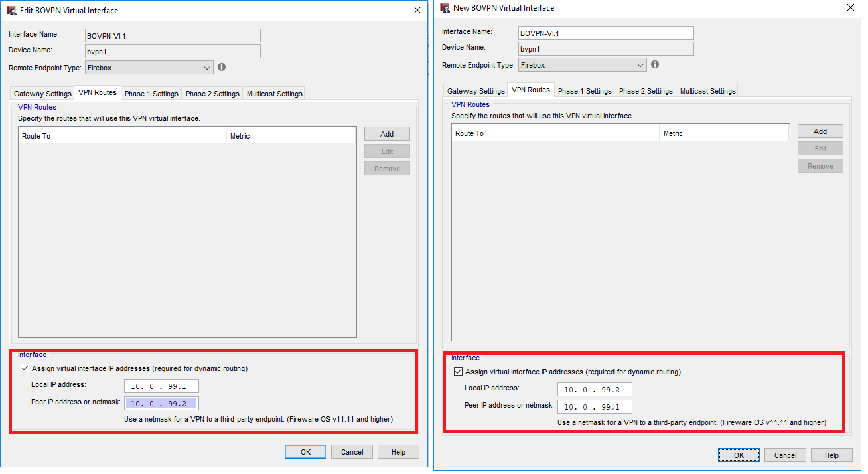Select Phase 2 Settings tab in New dialog
The image size is (868, 474).
click(646, 91)
